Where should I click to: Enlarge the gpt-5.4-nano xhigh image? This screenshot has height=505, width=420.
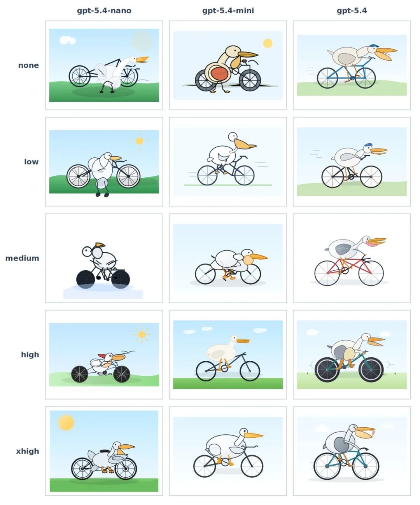104,451
